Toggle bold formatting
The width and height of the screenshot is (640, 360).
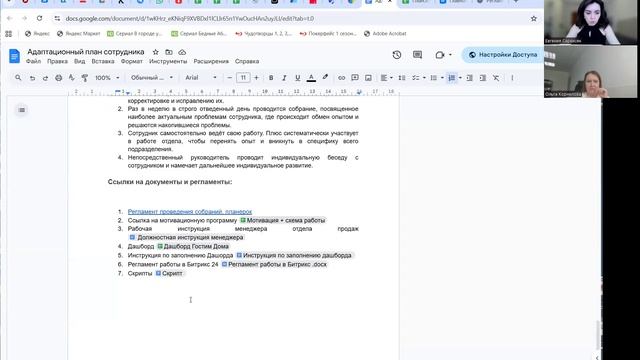pos(271,78)
